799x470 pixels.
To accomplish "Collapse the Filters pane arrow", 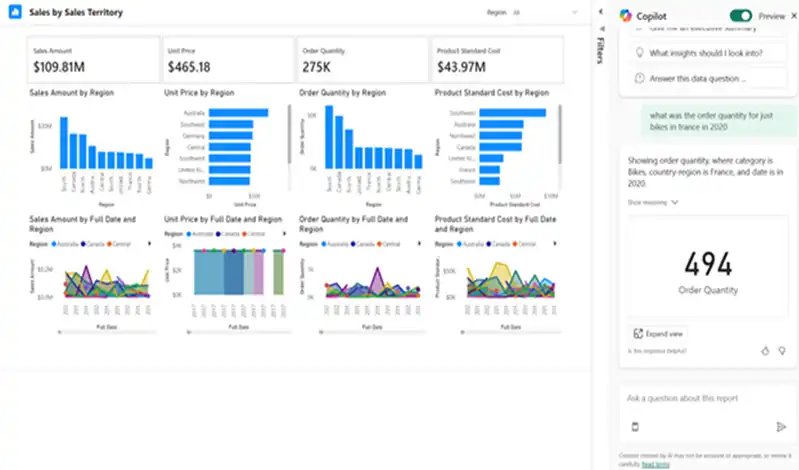I will pyautogui.click(x=601, y=12).
